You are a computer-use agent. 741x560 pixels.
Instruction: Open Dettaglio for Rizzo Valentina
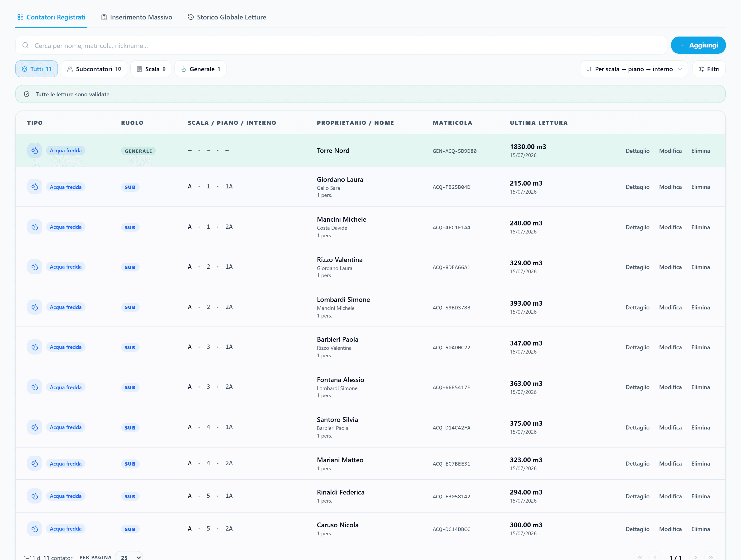coord(637,267)
